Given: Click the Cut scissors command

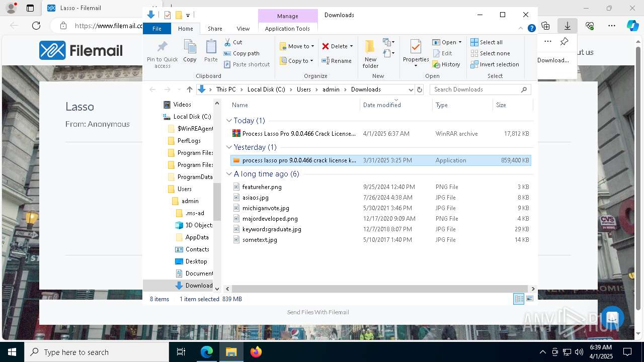Looking at the screenshot, I should 233,42.
